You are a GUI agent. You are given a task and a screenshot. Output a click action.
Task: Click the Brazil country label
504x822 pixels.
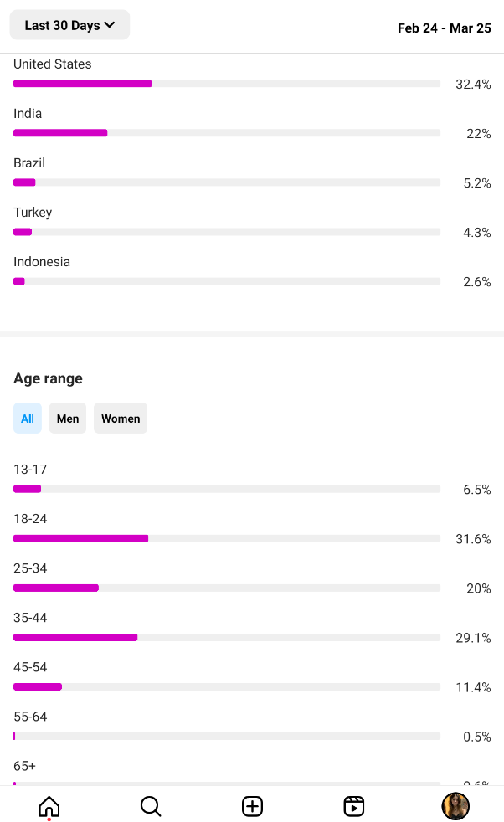click(29, 163)
